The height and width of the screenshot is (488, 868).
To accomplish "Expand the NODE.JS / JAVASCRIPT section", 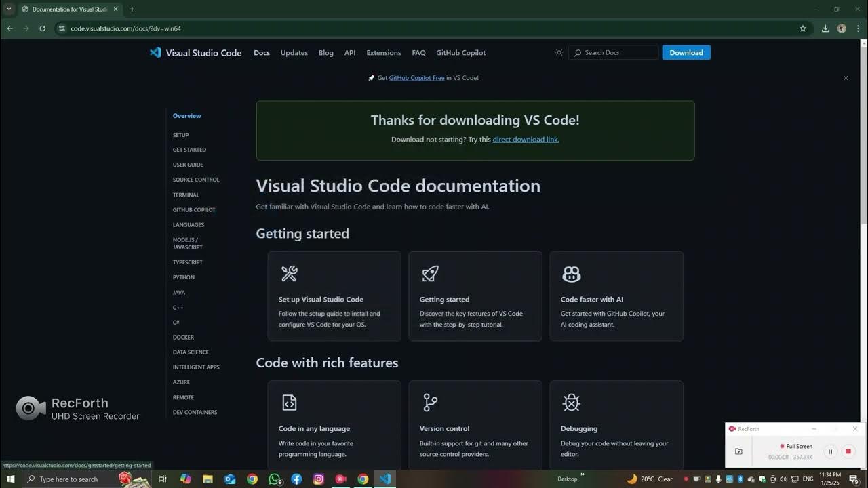I will click(188, 243).
